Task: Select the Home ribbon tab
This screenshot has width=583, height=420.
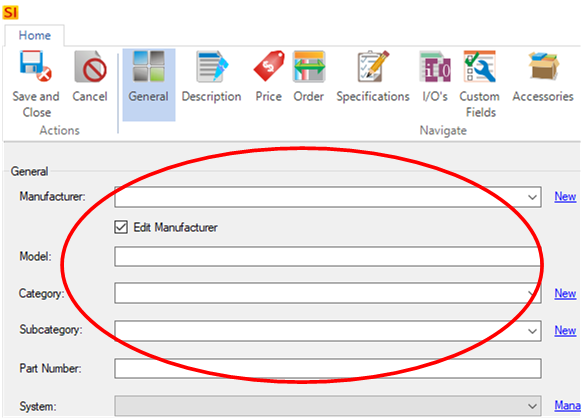Action: [35, 35]
